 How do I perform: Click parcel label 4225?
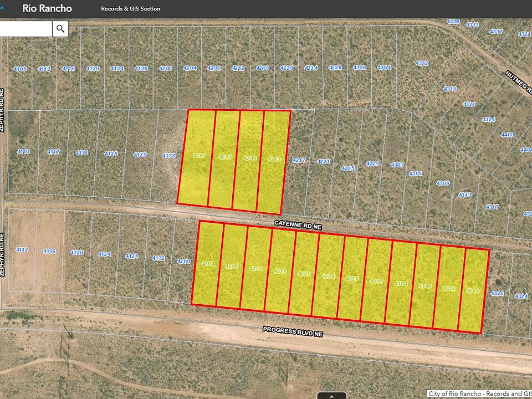pyautogui.click(x=348, y=168)
